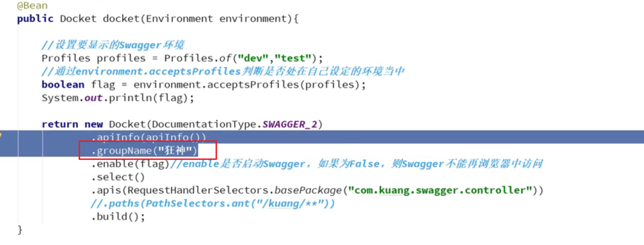Image resolution: width=644 pixels, height=245 pixels.
Task: Click the basePackage method name
Action: click(x=308, y=190)
